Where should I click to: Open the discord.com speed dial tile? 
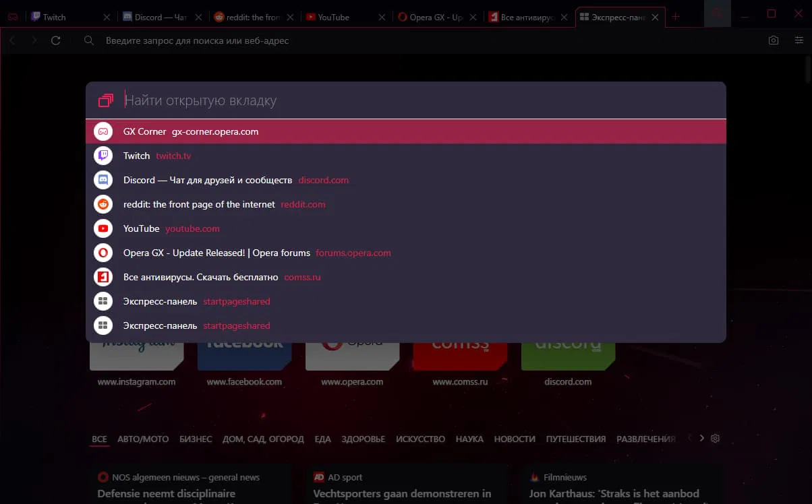coord(568,357)
